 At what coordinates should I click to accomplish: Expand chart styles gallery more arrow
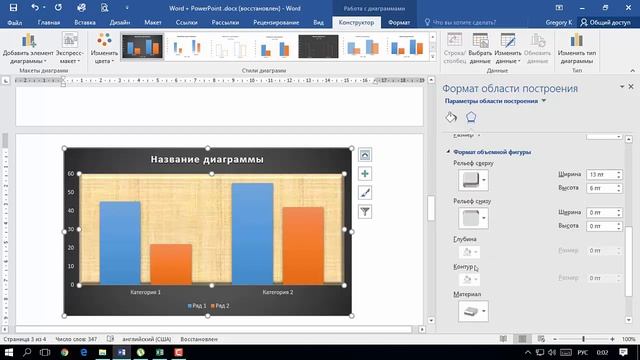pyautogui.click(x=433, y=58)
